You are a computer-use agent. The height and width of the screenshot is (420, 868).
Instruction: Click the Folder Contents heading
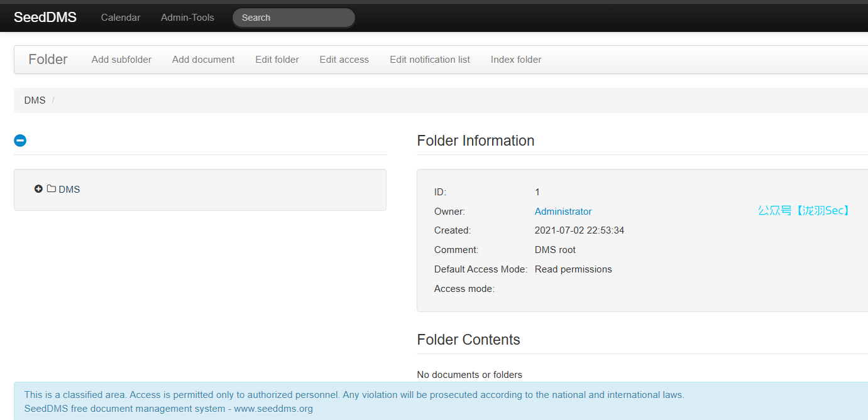click(468, 340)
